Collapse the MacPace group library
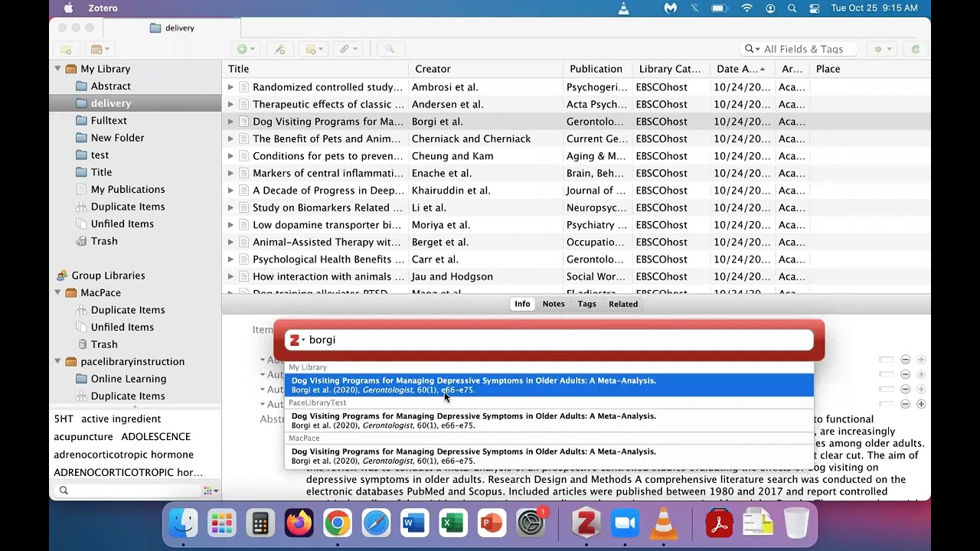Image resolution: width=980 pixels, height=551 pixels. [57, 292]
